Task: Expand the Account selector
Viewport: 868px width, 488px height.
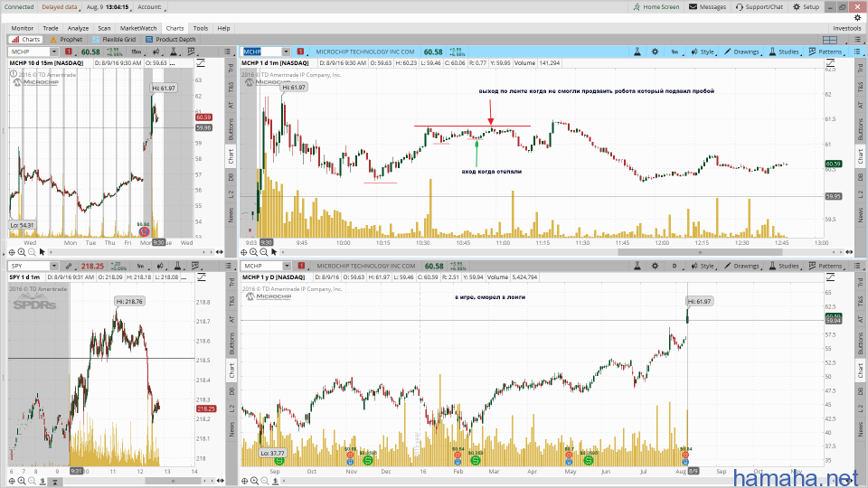Action: [x=151, y=7]
